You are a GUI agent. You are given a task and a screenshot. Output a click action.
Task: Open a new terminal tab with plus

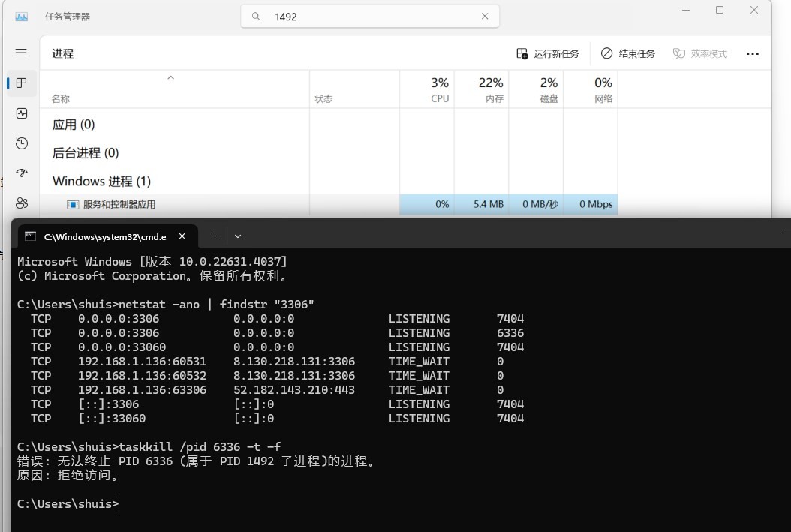coord(215,236)
